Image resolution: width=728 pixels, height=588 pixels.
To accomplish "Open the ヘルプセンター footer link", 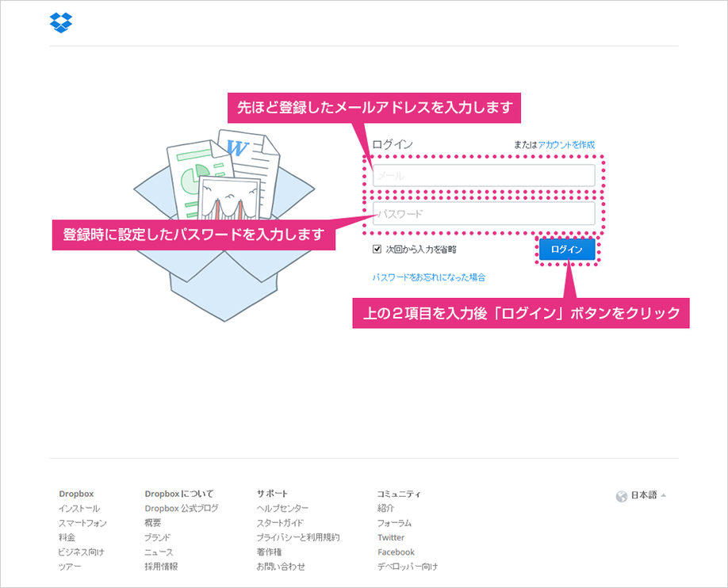I will click(x=282, y=509).
